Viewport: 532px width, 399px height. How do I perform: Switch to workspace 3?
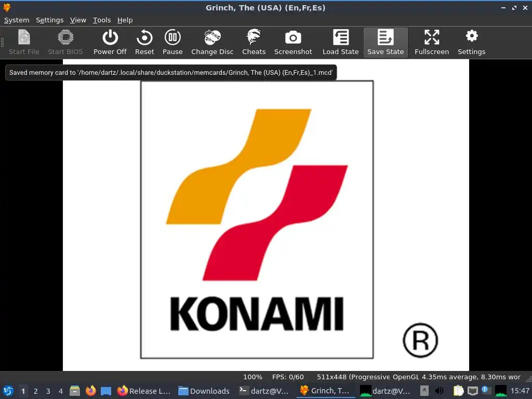coord(48,391)
